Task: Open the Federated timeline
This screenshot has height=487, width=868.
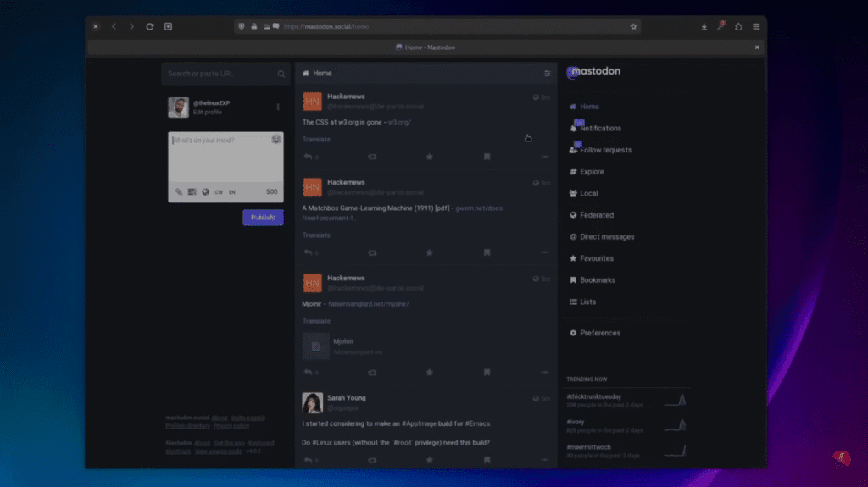Action: pos(591,215)
